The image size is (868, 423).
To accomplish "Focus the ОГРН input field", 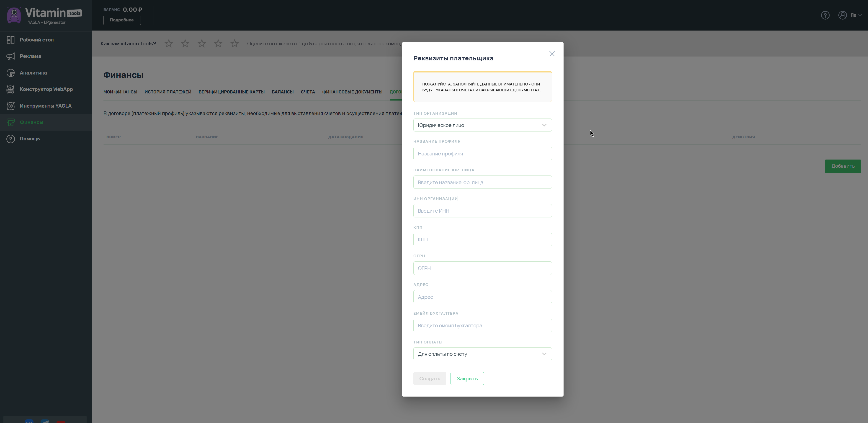I will point(482,268).
